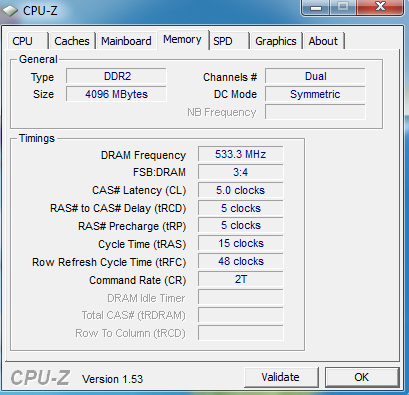Click the RAS# to CAS# Delay label
Screen dimensions: 409x395
click(x=118, y=209)
